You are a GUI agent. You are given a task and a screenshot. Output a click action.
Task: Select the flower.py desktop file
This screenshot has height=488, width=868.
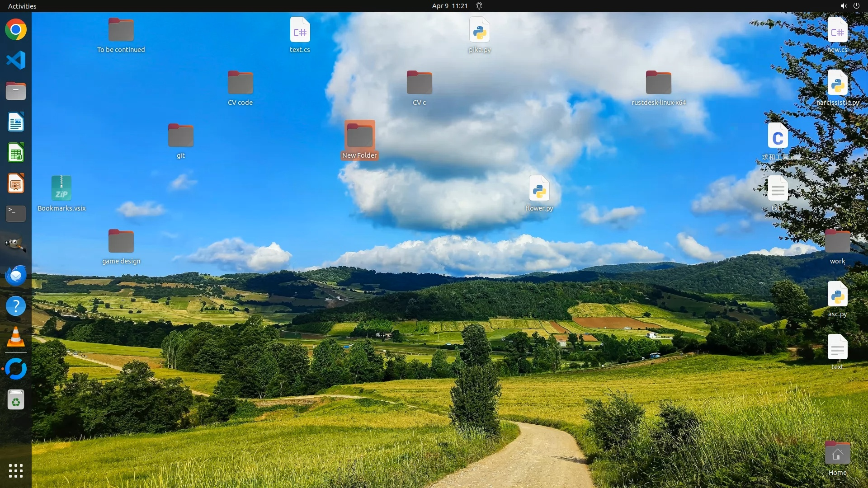pos(539,189)
